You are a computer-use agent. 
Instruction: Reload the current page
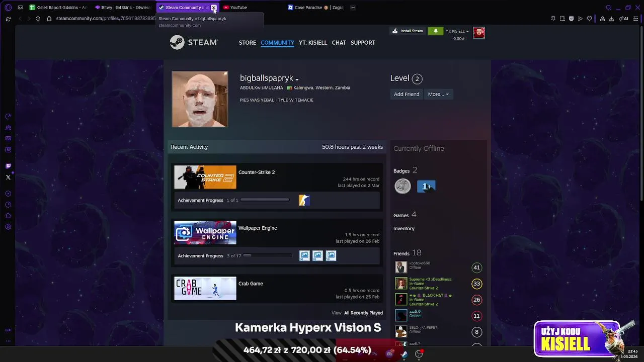pyautogui.click(x=38, y=19)
